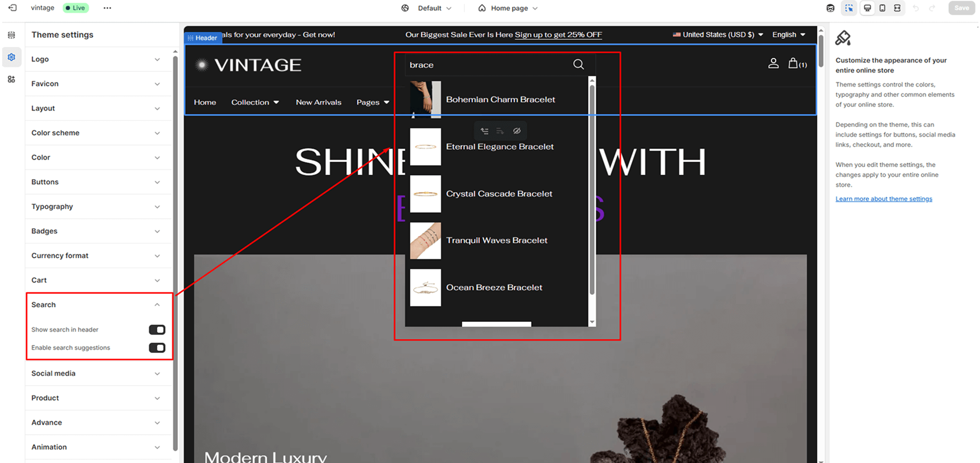This screenshot has height=463, width=980.
Task: Select the Header section label
Action: coord(203,38)
